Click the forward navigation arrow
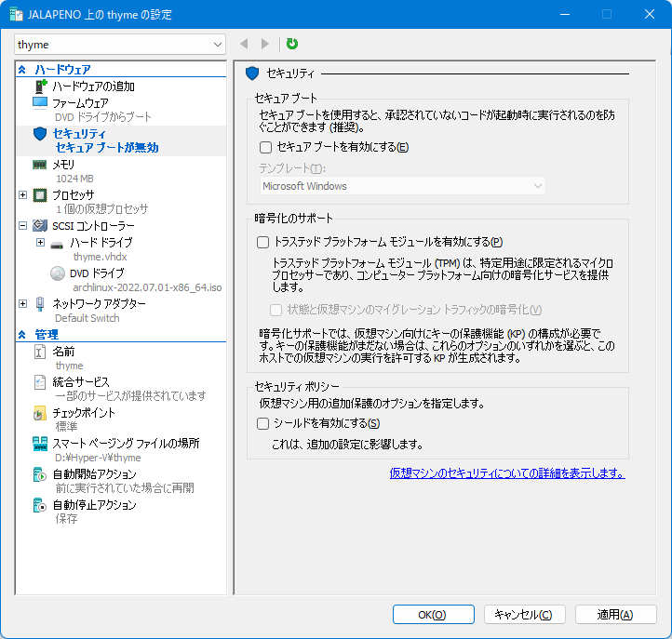This screenshot has width=672, height=639. pos(265,44)
